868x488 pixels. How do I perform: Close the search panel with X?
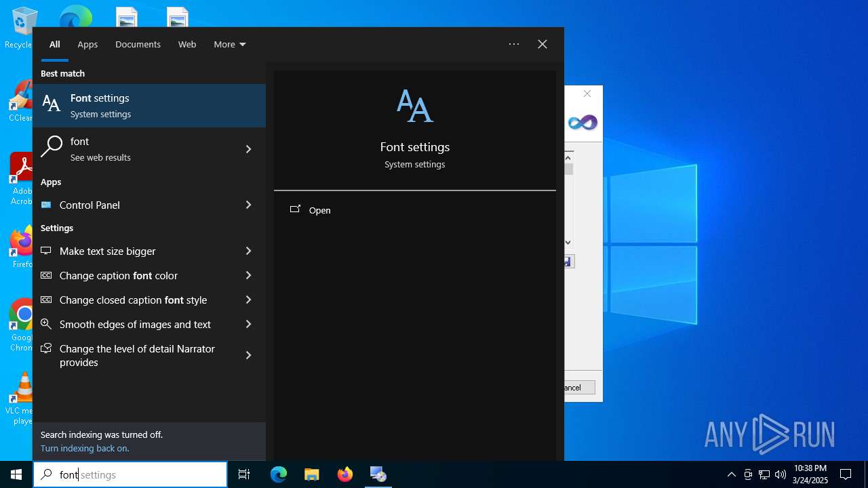542,44
